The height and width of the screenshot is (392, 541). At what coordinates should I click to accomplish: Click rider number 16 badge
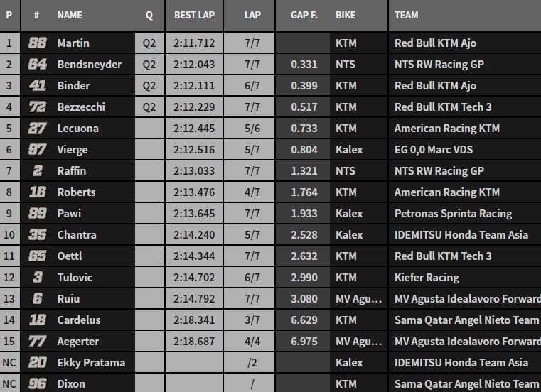[37, 192]
